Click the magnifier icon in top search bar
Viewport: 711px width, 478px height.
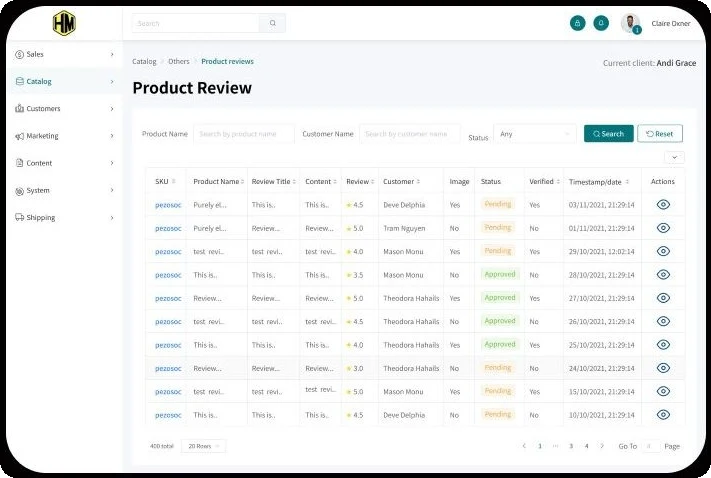tap(273, 23)
